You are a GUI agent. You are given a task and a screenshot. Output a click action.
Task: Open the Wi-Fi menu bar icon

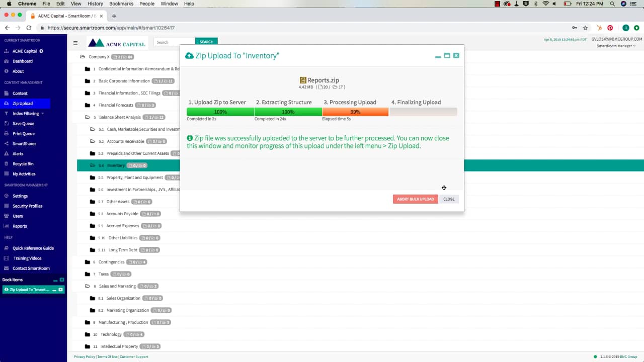tap(545, 4)
